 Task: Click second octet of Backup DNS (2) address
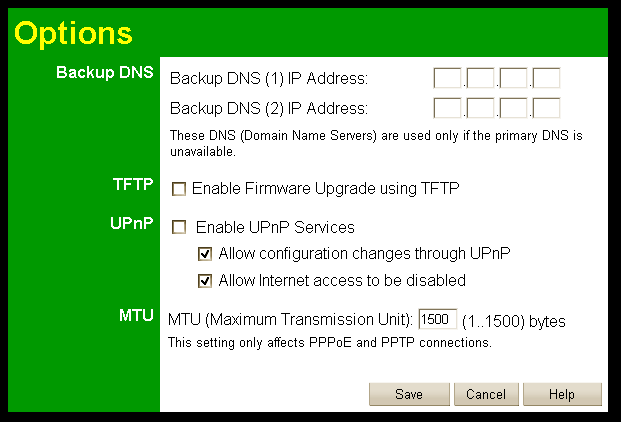coord(480,108)
